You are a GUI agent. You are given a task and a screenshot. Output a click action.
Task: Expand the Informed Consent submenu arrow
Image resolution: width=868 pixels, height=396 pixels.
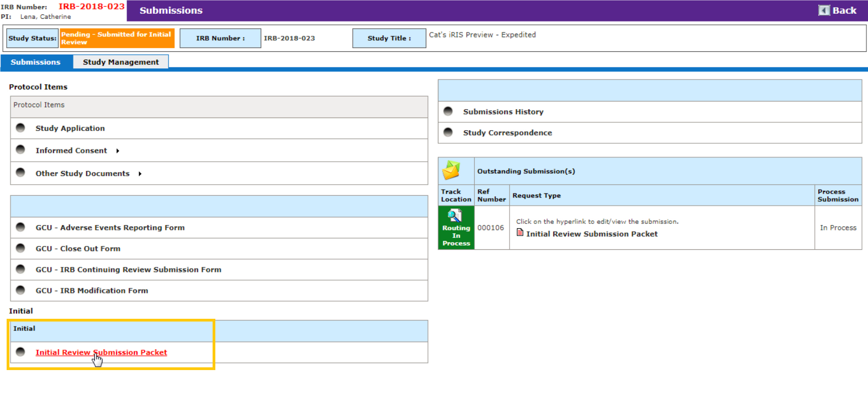coord(118,151)
